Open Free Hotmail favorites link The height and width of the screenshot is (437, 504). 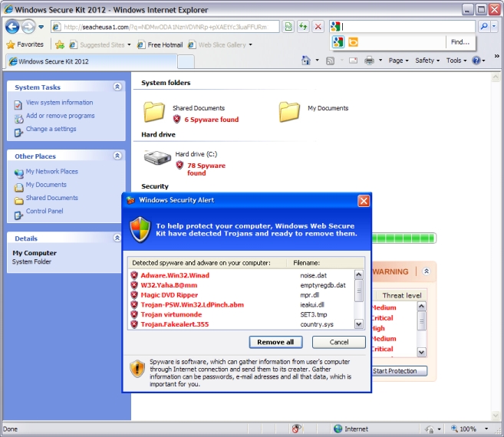pos(160,44)
